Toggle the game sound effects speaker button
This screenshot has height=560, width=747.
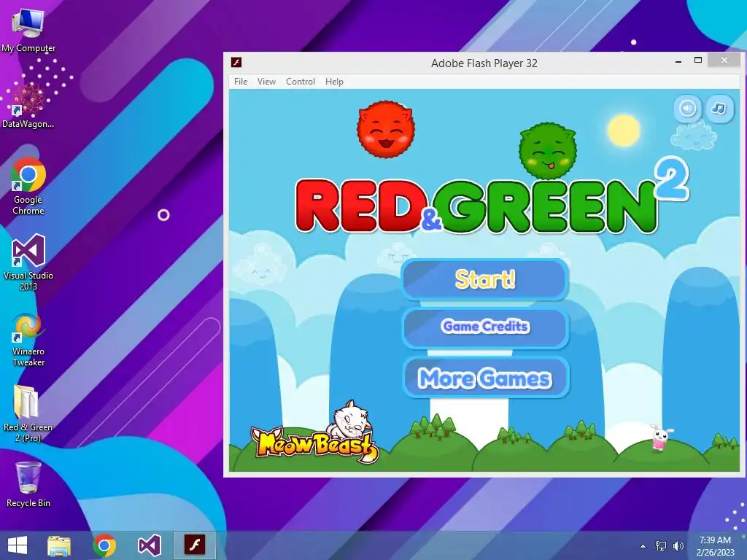[x=687, y=109]
